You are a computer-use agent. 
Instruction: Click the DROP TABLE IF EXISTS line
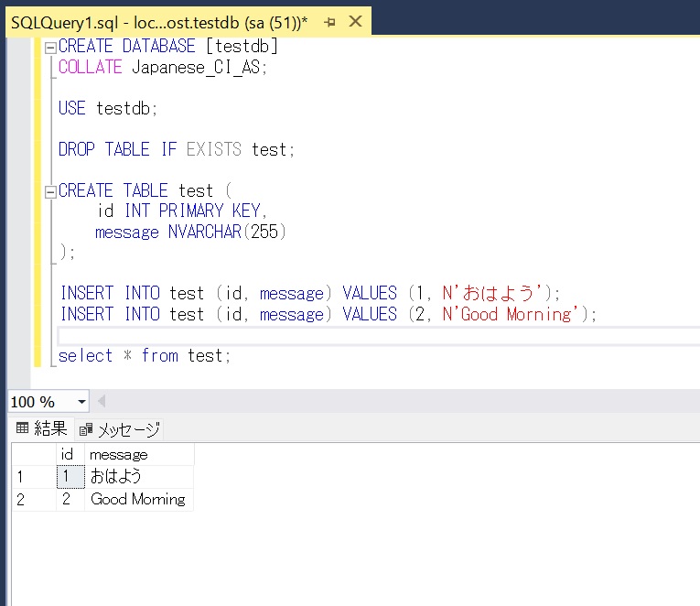click(177, 149)
